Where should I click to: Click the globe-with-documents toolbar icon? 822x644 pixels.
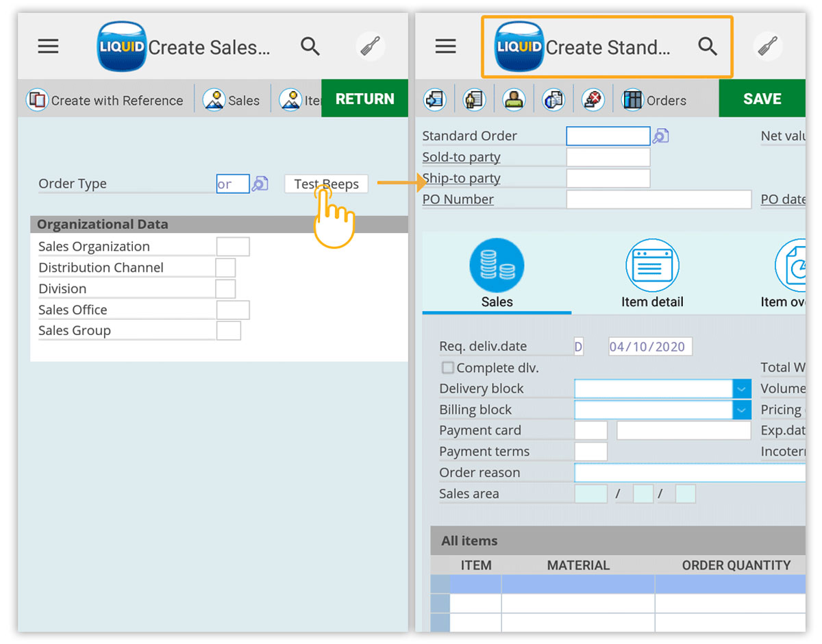coord(553,100)
